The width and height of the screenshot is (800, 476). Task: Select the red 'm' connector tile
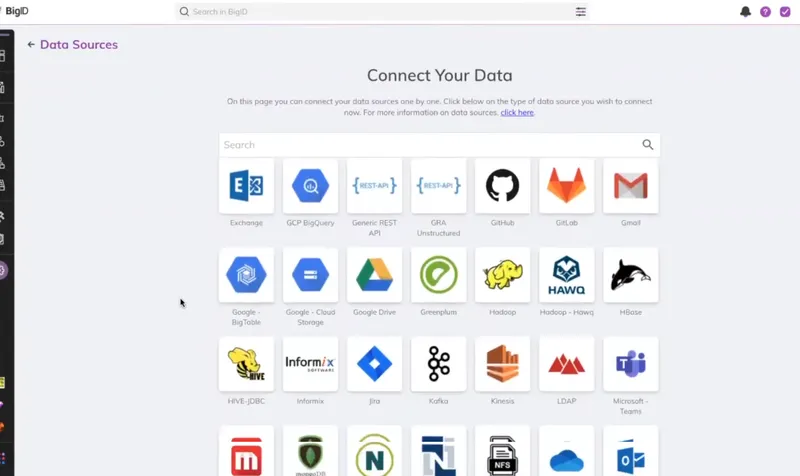coord(246,452)
